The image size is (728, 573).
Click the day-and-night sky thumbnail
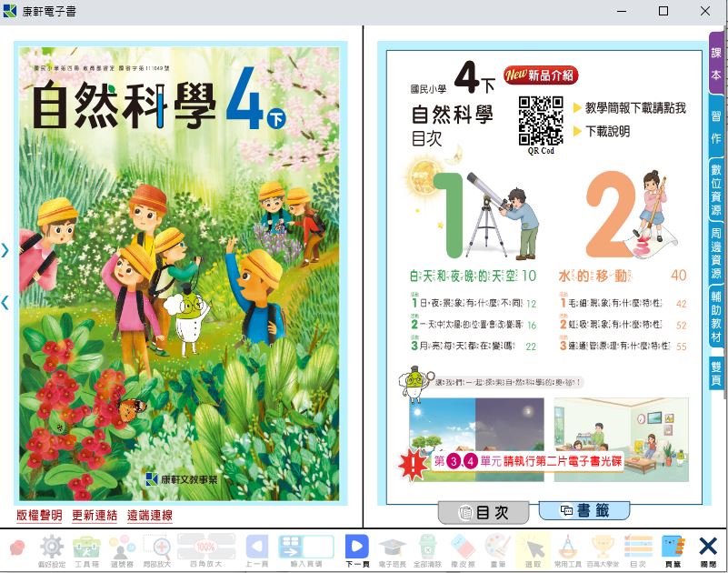pos(476,439)
